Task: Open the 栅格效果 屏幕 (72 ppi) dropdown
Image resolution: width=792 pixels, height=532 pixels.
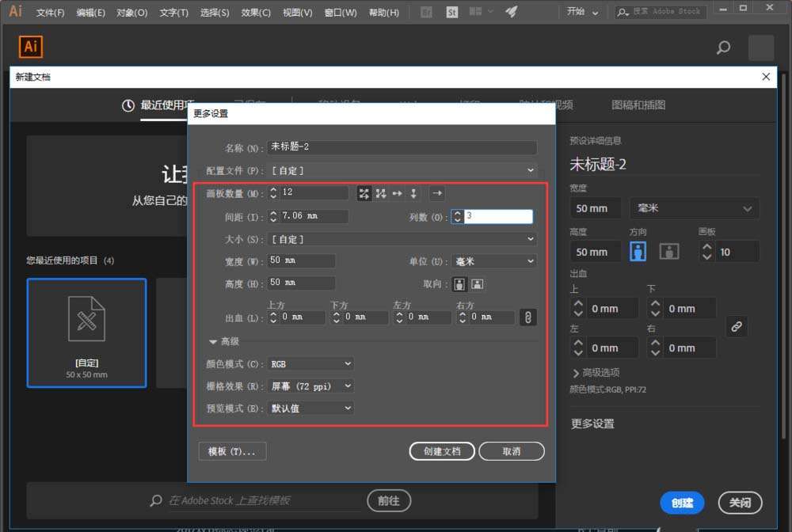Action: click(310, 386)
